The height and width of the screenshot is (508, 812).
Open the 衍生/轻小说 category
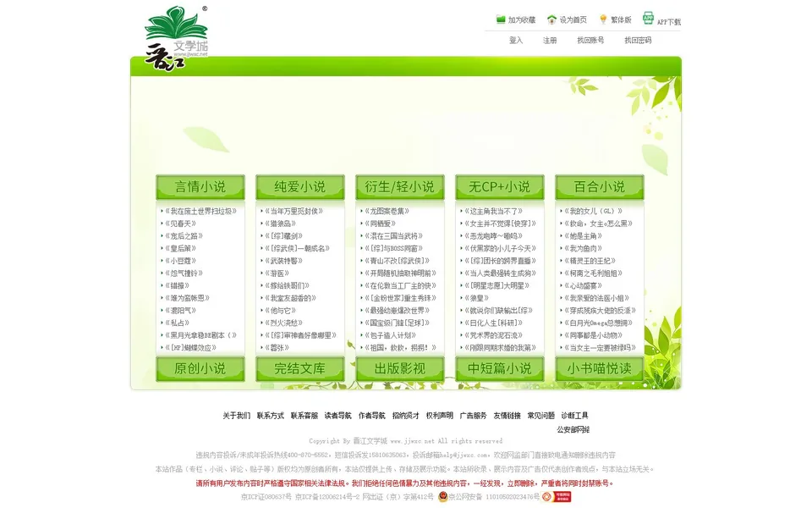coord(400,187)
